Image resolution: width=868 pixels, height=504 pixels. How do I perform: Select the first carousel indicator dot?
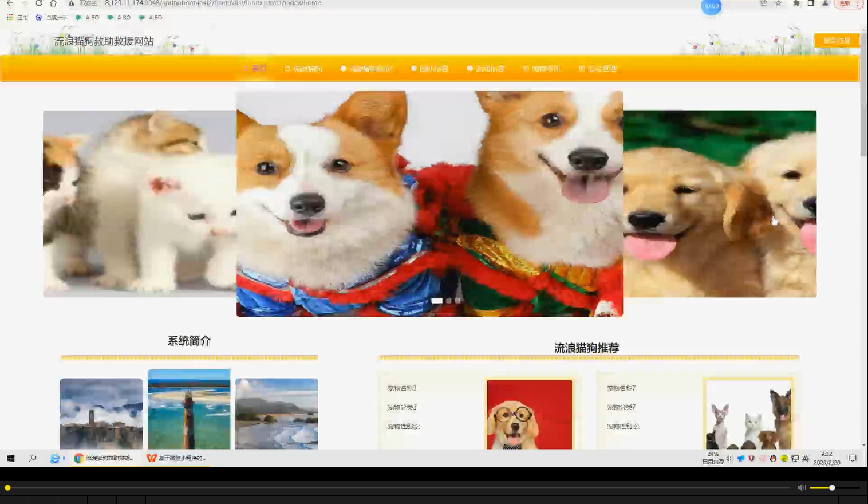click(x=436, y=300)
